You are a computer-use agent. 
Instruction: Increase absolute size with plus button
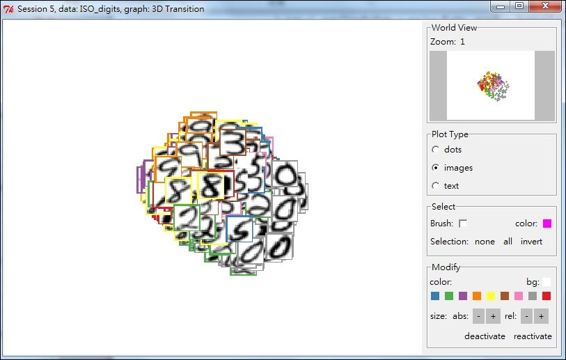click(493, 316)
